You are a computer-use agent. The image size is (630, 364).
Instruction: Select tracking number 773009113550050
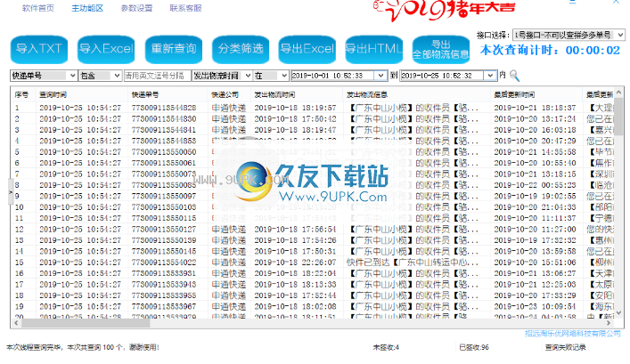pos(164,151)
